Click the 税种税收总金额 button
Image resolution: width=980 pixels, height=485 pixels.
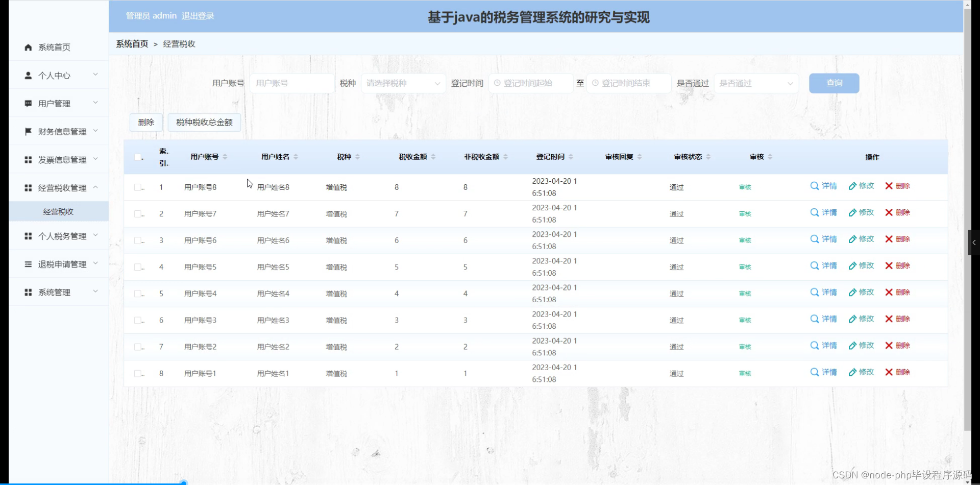point(204,122)
